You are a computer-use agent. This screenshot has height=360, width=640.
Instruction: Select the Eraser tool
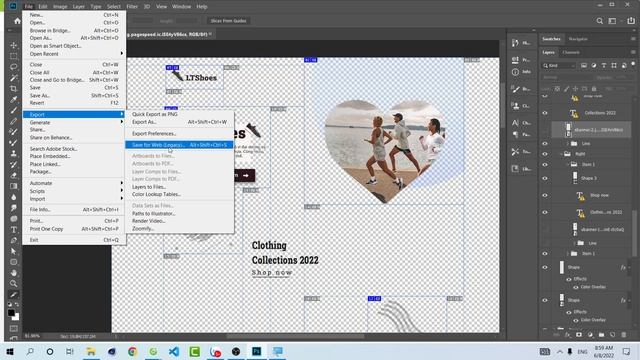point(14,176)
